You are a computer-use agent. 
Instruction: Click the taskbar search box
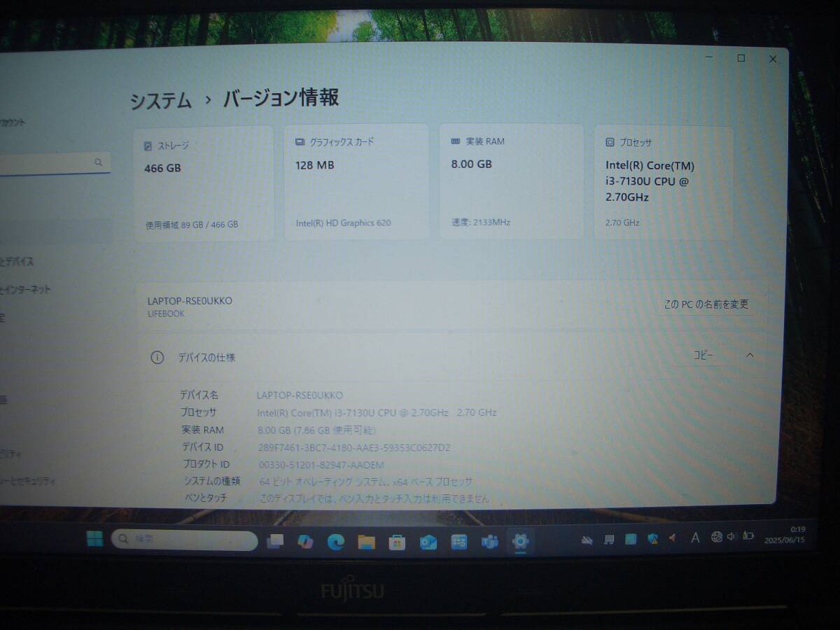pos(185,540)
